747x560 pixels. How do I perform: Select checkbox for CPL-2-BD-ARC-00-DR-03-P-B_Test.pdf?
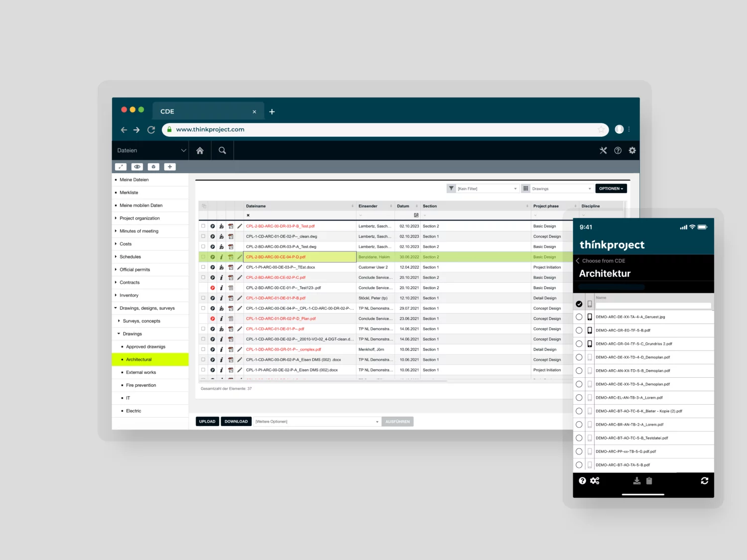[x=203, y=226]
